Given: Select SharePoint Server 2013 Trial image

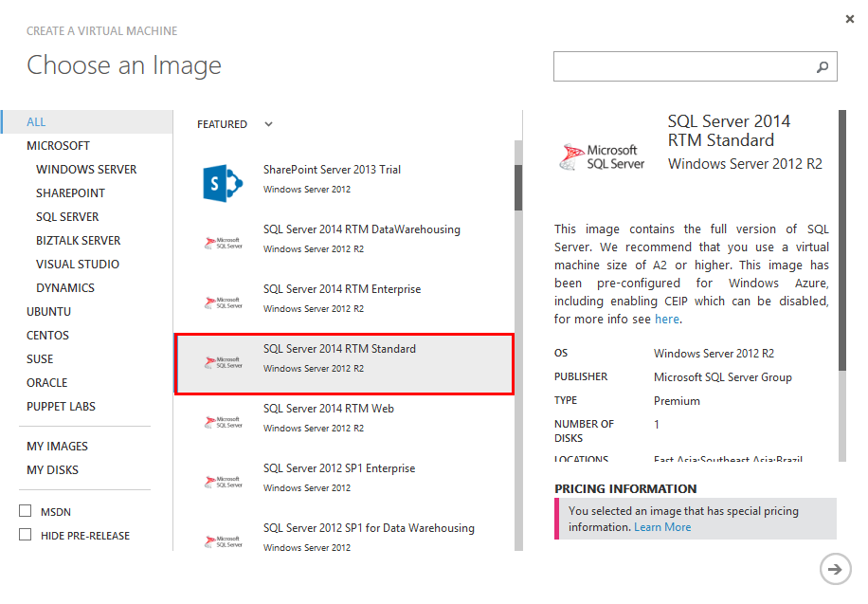Looking at the screenshot, I should point(344,183).
